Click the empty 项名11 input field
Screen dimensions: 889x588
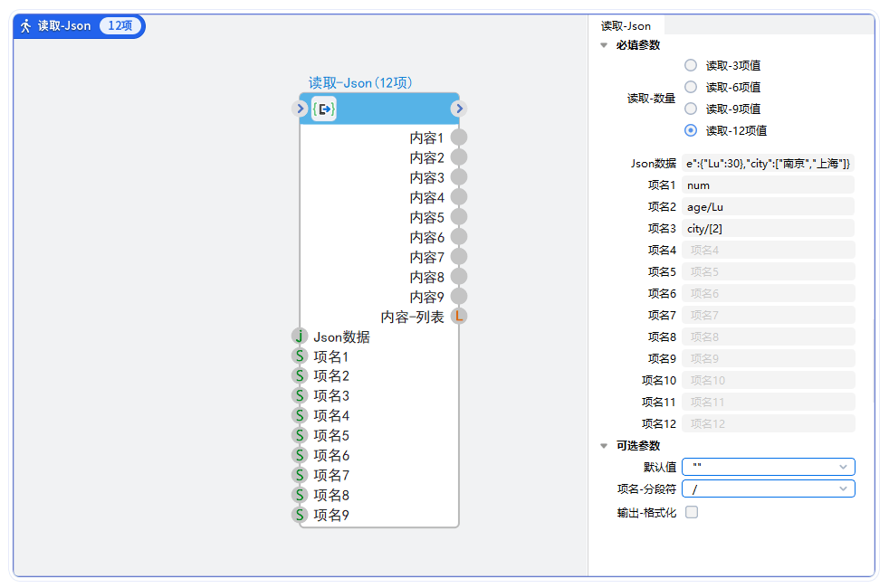(769, 402)
